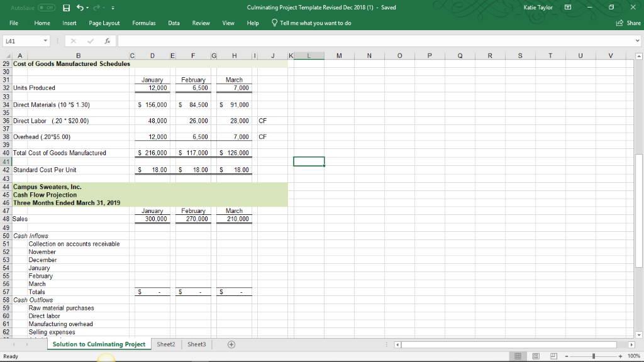The width and height of the screenshot is (644, 362).
Task: Select the Cost of Goods Manufactured Schedules cell
Action: coord(72,63)
